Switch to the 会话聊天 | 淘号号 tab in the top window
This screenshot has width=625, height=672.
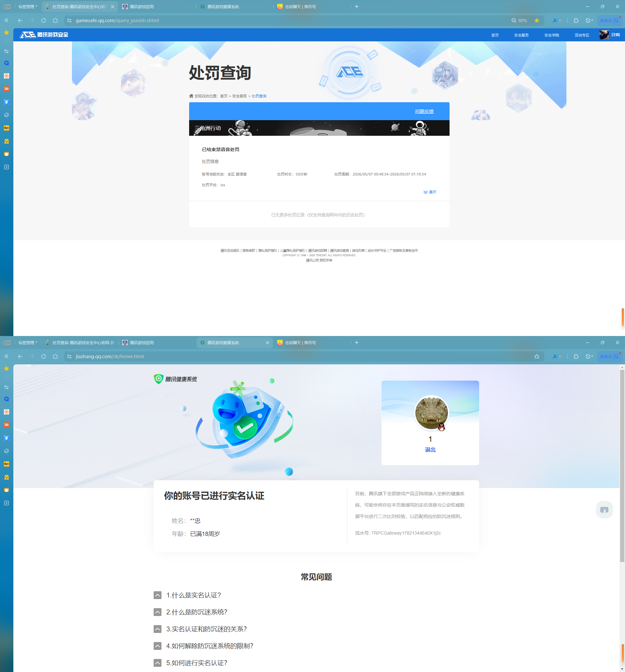pyautogui.click(x=312, y=7)
